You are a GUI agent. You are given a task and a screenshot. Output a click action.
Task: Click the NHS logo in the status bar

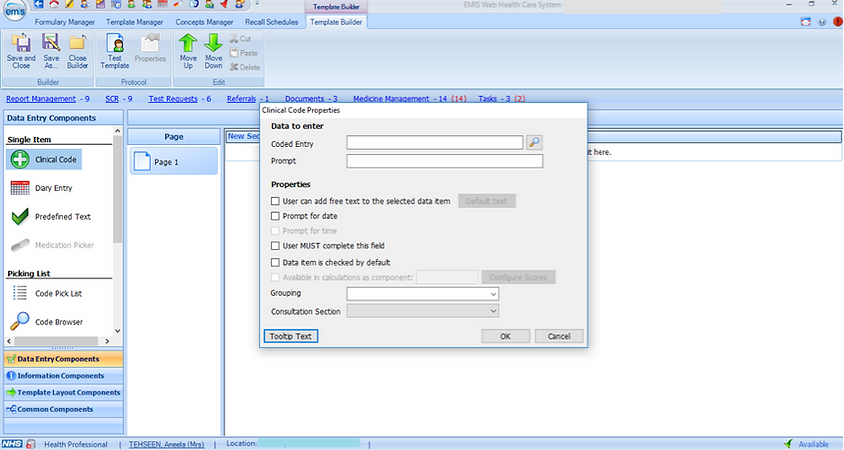tap(12, 444)
